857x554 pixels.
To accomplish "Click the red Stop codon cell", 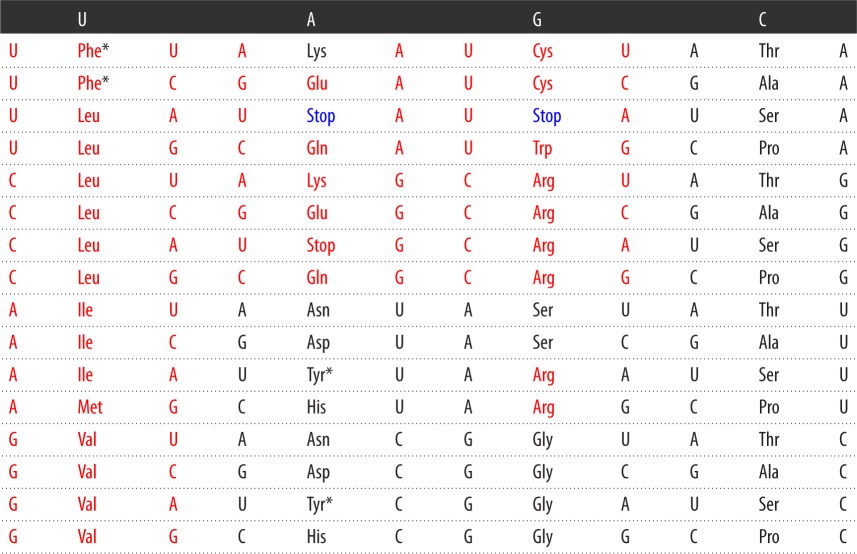I will click(320, 245).
